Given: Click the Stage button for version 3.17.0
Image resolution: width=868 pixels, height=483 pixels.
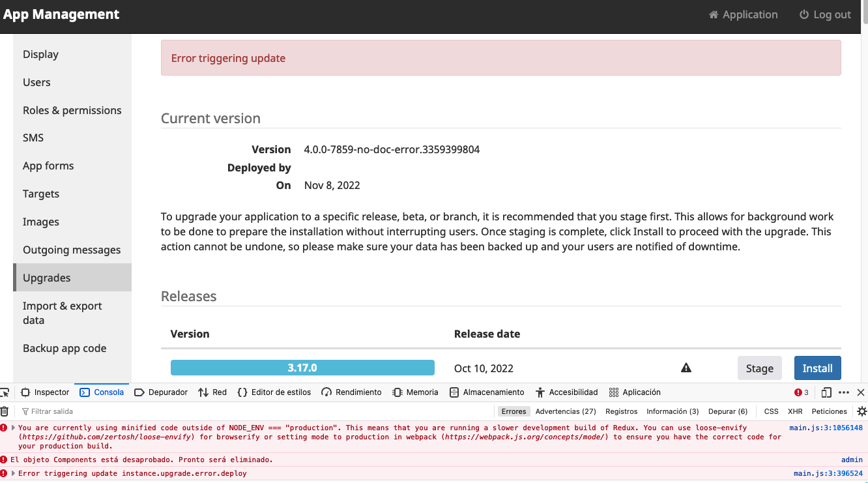Looking at the screenshot, I should (759, 368).
